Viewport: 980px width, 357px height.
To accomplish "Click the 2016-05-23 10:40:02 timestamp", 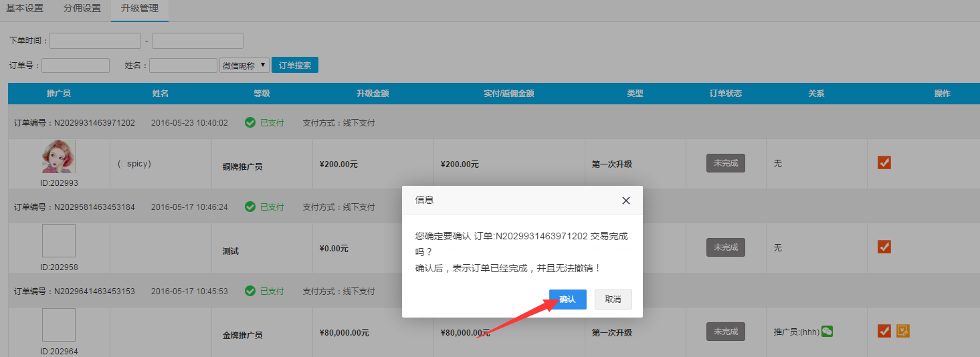I will click(189, 123).
